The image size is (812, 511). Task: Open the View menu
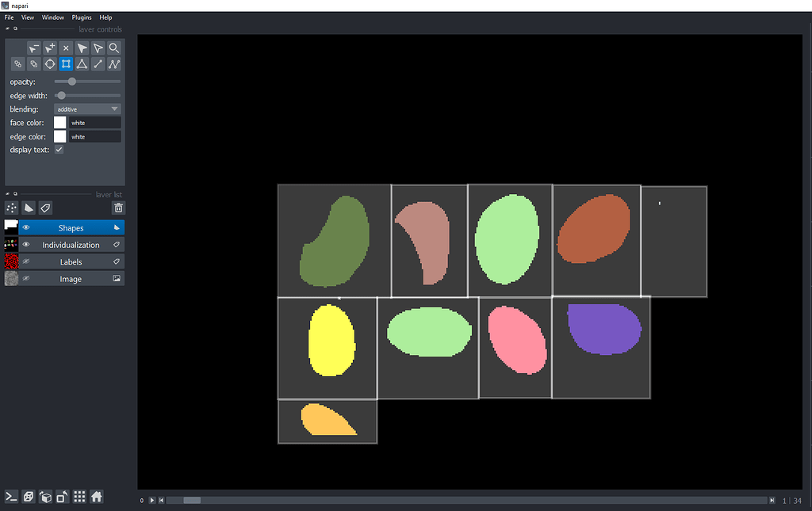27,17
